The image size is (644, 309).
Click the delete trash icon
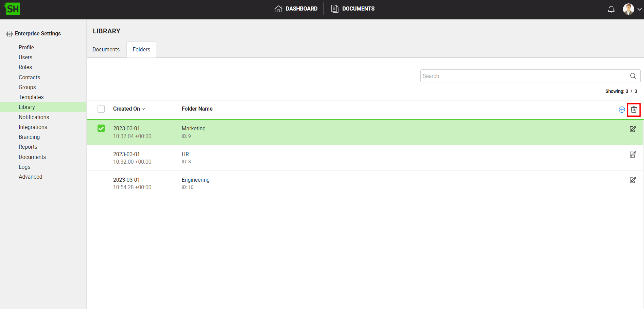[633, 110]
